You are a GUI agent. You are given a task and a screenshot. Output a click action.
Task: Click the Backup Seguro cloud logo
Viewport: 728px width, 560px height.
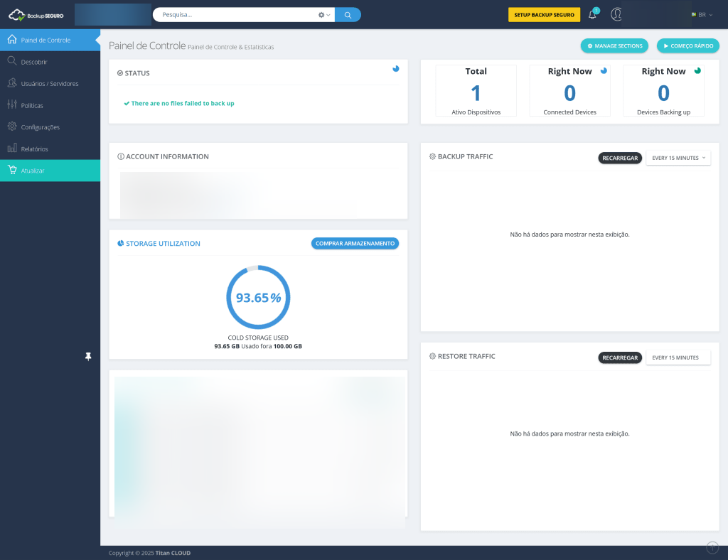(x=36, y=15)
